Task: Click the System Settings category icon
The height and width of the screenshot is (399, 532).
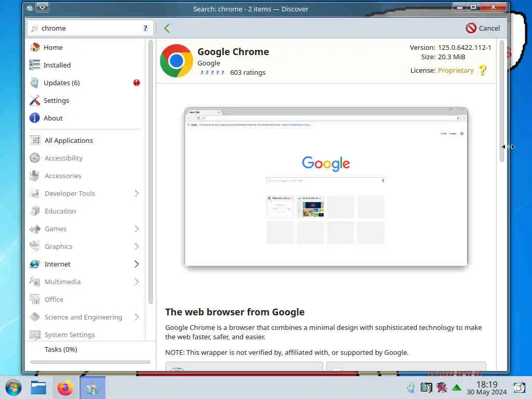Action: click(35, 335)
